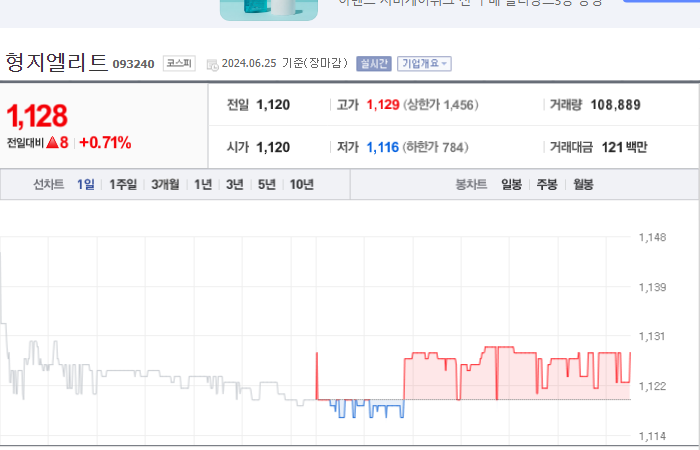700x450 pixels.
Task: Click the stock code 093240
Action: [x=133, y=64]
